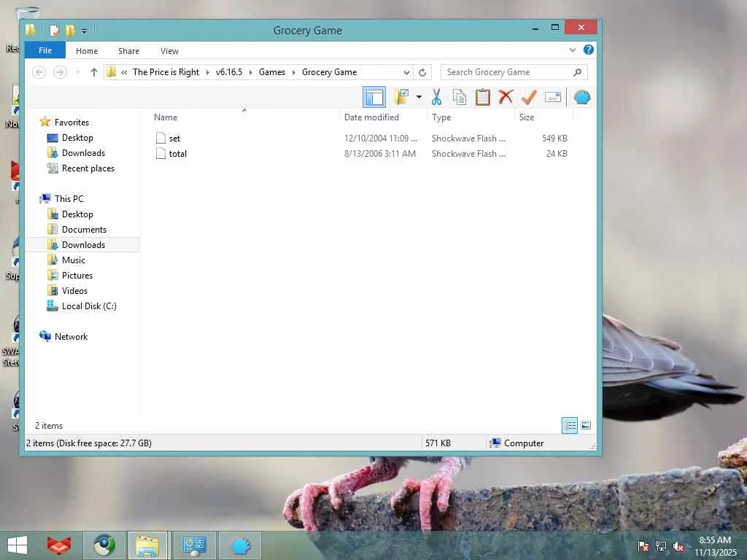The height and width of the screenshot is (560, 747).
Task: Navigate to the v6.16.5 breadcrumb
Action: coord(228,72)
